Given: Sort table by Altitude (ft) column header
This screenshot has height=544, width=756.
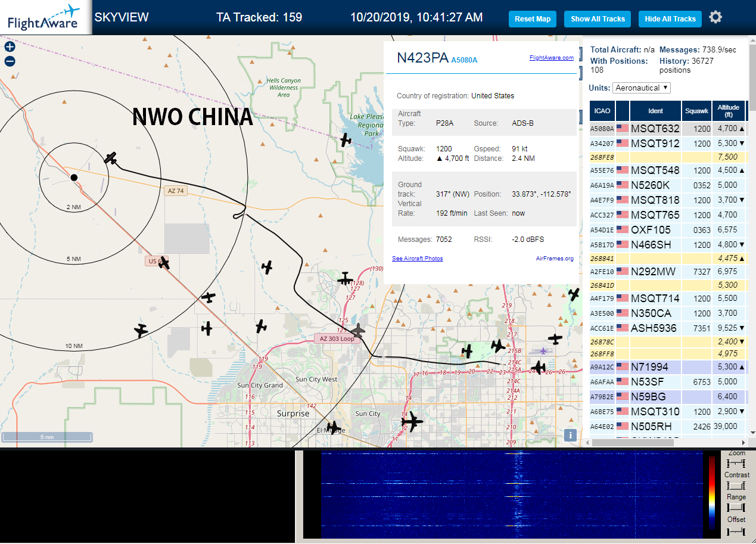Looking at the screenshot, I should click(x=729, y=111).
